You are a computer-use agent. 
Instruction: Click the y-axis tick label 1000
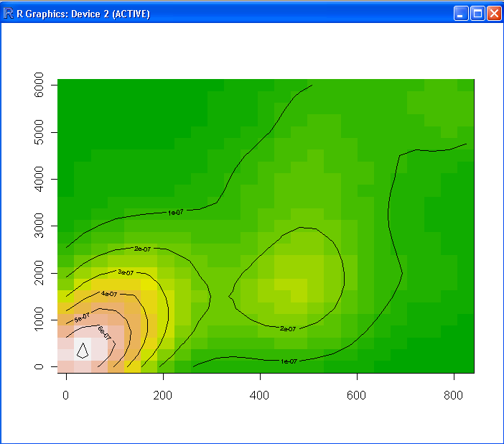click(x=39, y=320)
